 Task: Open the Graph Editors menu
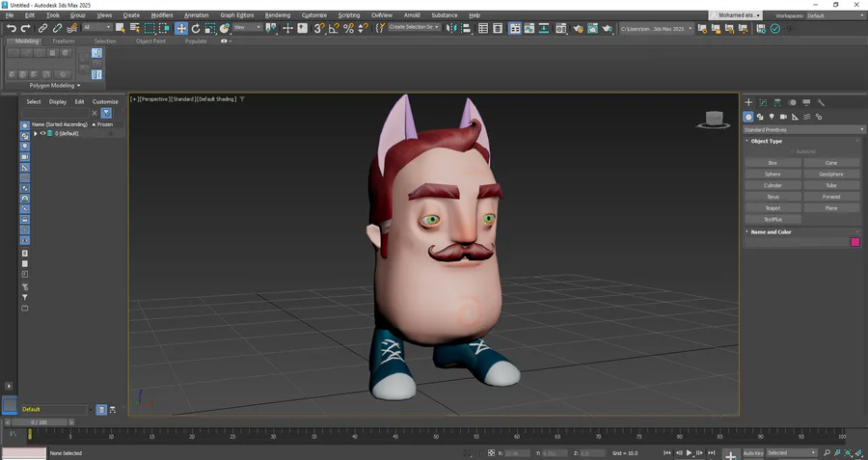click(x=237, y=14)
